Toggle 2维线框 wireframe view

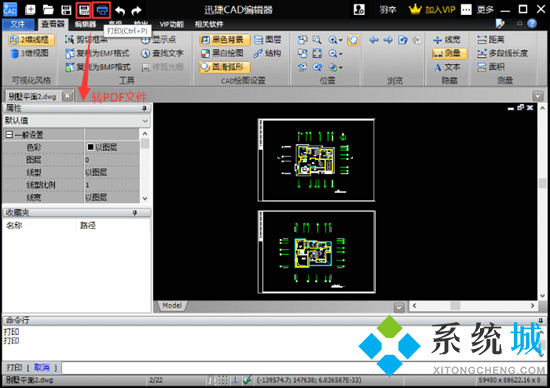(31, 39)
